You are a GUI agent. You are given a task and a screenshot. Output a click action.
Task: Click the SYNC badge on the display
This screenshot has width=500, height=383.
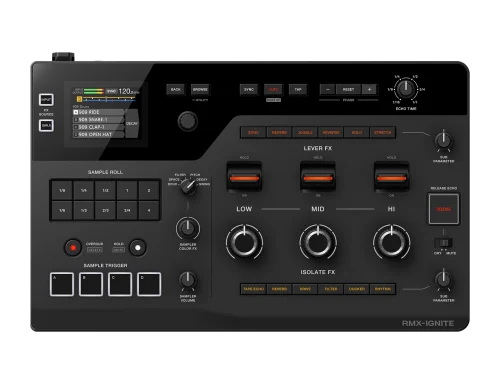pos(111,91)
